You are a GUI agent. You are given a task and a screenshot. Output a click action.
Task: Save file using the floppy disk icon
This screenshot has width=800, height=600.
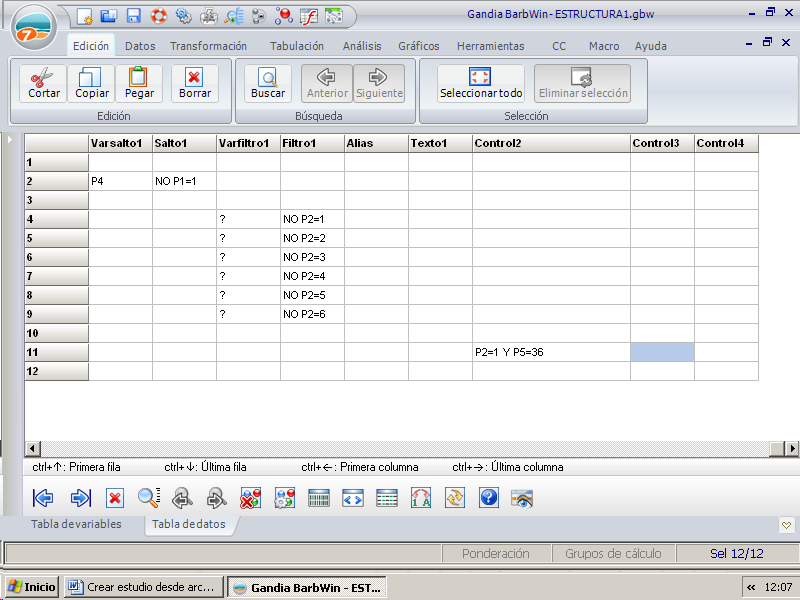pos(134,16)
